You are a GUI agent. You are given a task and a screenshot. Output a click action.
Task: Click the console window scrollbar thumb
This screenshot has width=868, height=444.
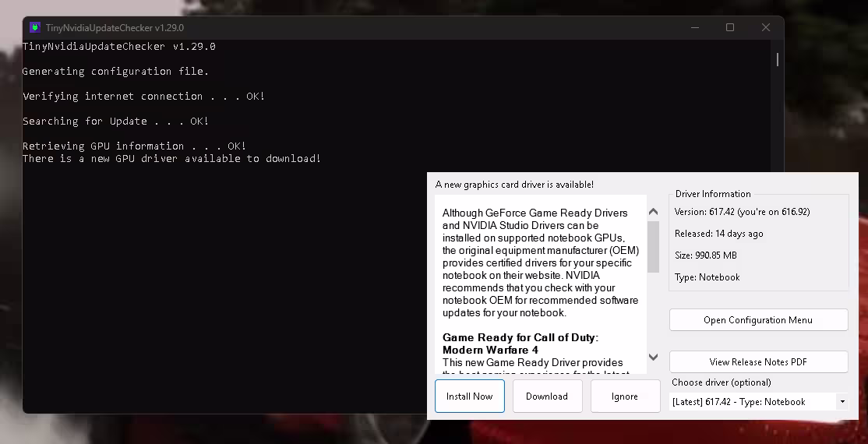[x=777, y=59]
